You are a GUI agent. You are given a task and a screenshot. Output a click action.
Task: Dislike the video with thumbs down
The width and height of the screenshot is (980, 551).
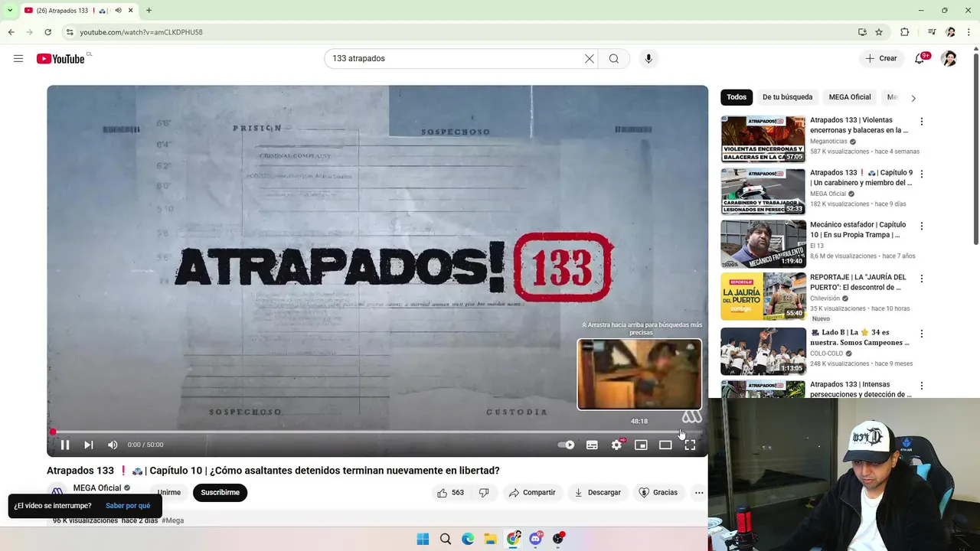(484, 493)
